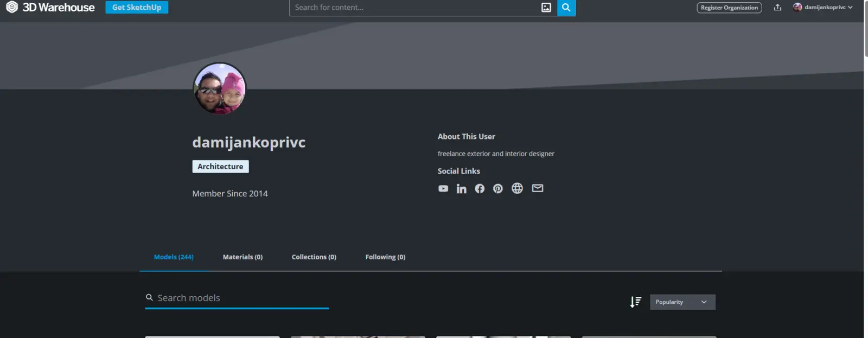Click the Register Organization button

(x=729, y=8)
